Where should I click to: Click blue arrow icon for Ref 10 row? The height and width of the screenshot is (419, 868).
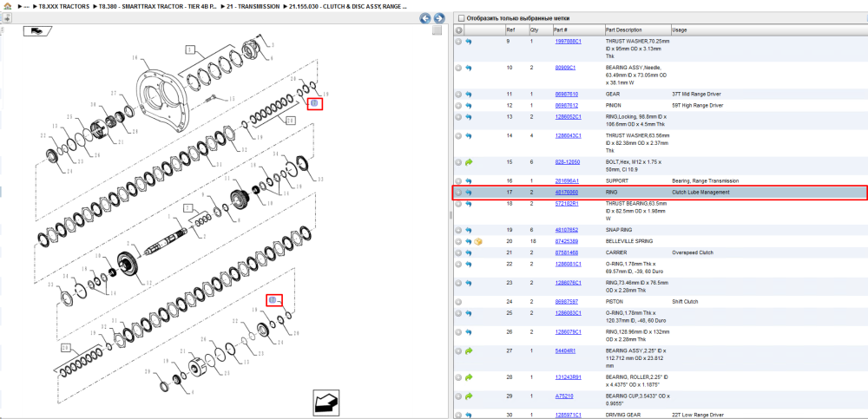pyautogui.click(x=469, y=68)
